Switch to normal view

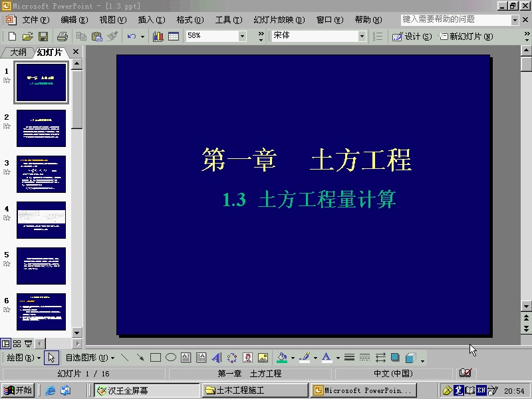[x=6, y=344]
